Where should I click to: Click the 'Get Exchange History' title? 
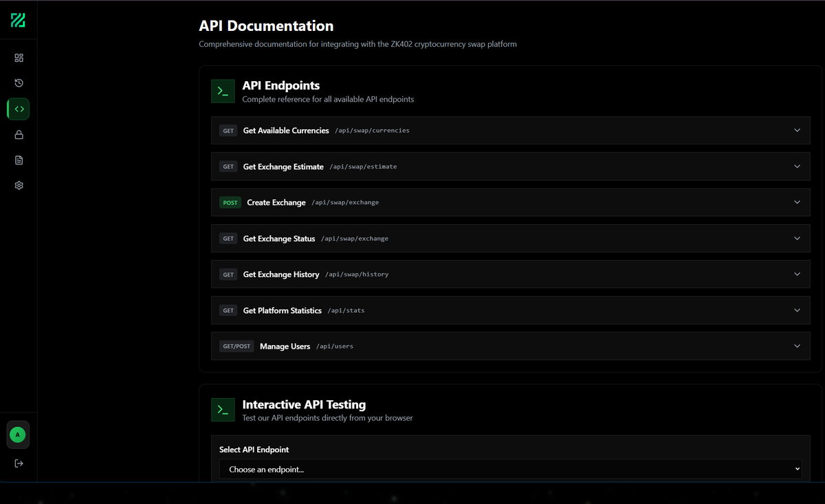281,274
